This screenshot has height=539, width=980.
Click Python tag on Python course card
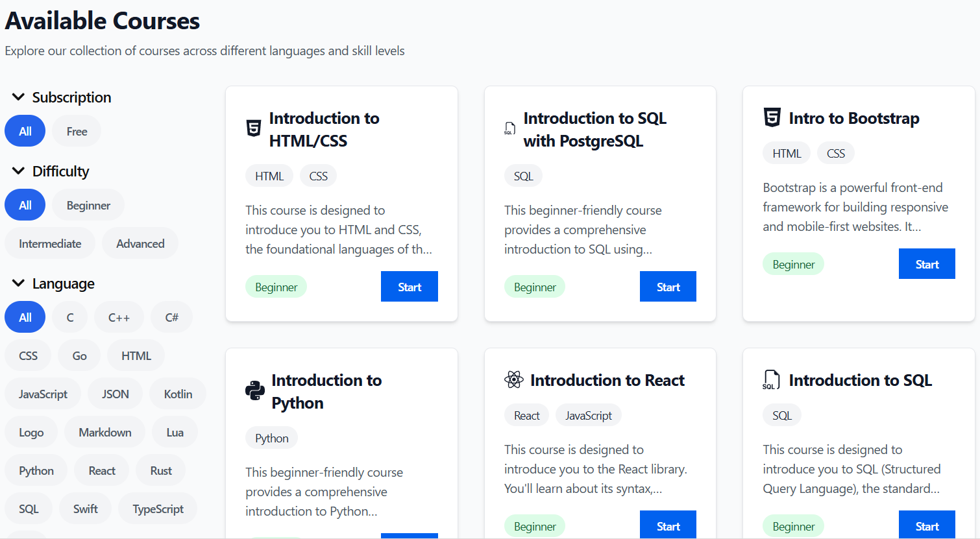click(271, 438)
